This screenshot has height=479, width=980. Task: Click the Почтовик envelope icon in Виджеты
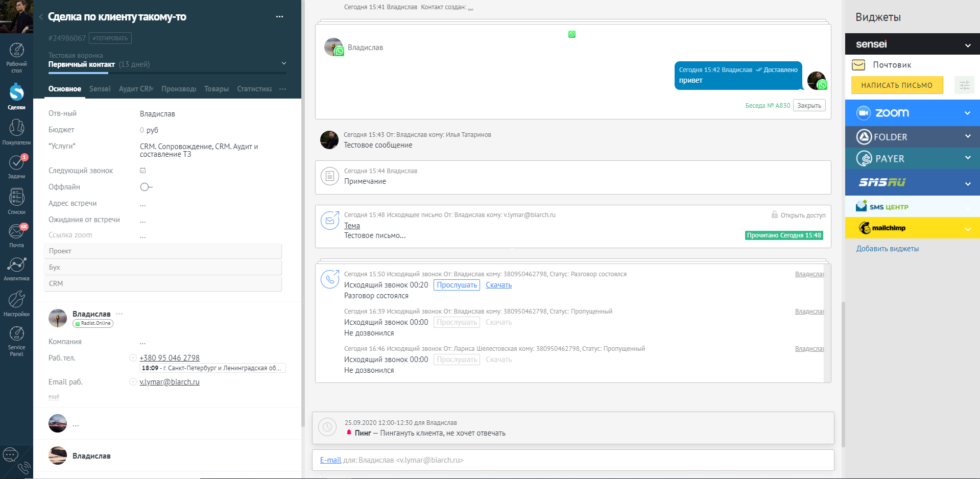[859, 65]
